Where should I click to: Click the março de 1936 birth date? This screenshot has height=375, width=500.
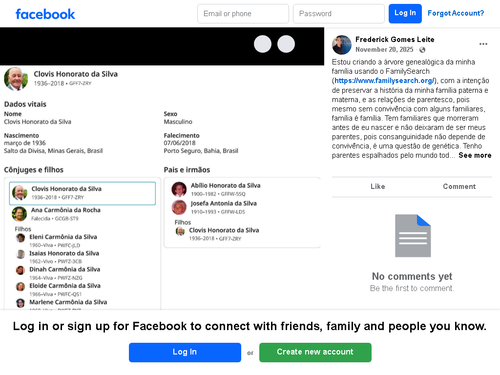click(25, 143)
